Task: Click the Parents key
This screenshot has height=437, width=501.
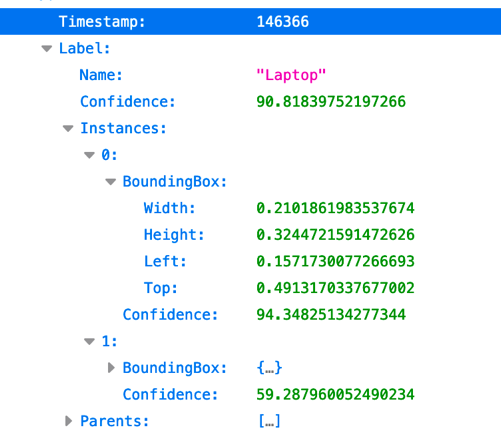Action: [114, 421]
